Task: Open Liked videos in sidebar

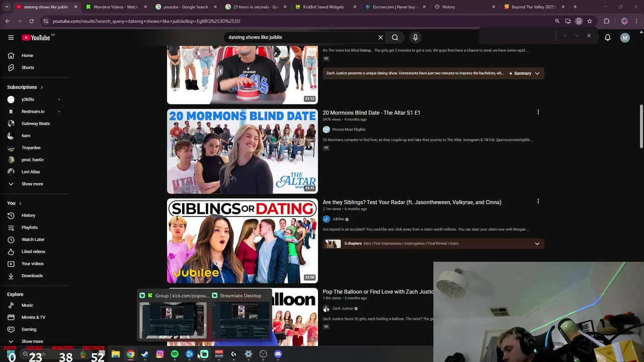Action: (x=34, y=251)
